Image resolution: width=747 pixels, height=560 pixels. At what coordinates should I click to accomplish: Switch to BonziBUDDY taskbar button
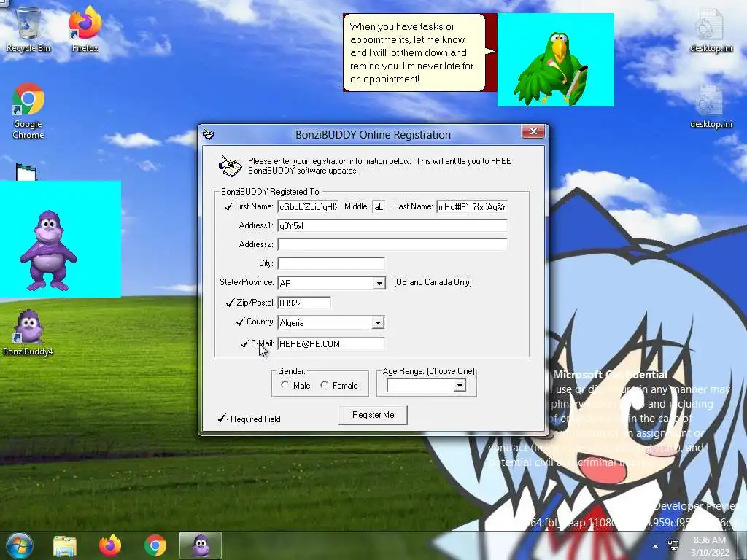pos(201,545)
